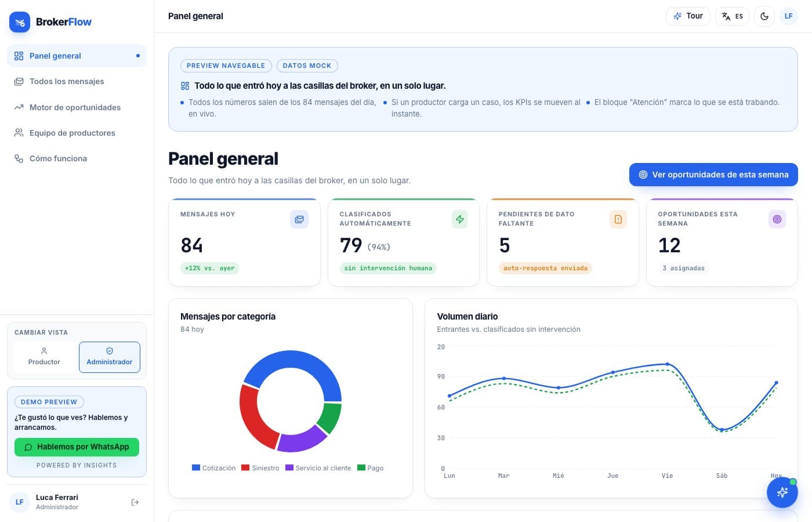Click Hablemos por WhatsApp button
812x522 pixels.
(77, 447)
